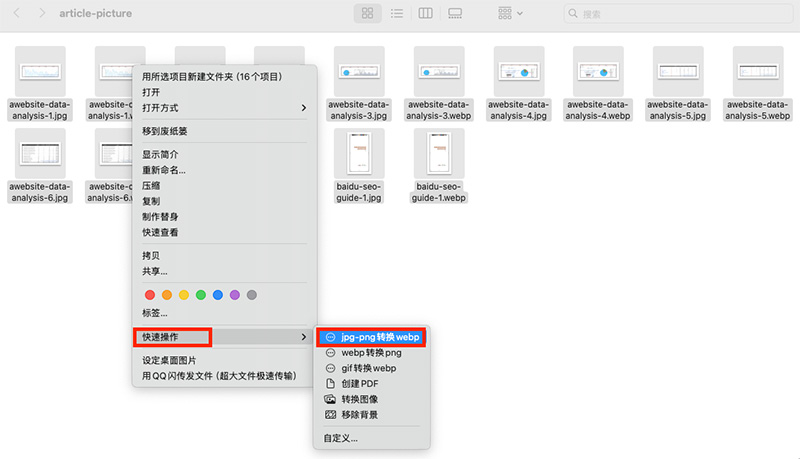The width and height of the screenshot is (800, 459).
Task: Choose 用所选项目新建文件夹 (16个项目)
Action: click(224, 76)
